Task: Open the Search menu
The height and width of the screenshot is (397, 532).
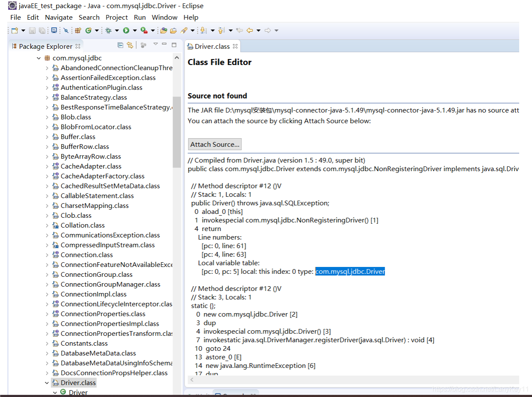Action: pyautogui.click(x=89, y=17)
